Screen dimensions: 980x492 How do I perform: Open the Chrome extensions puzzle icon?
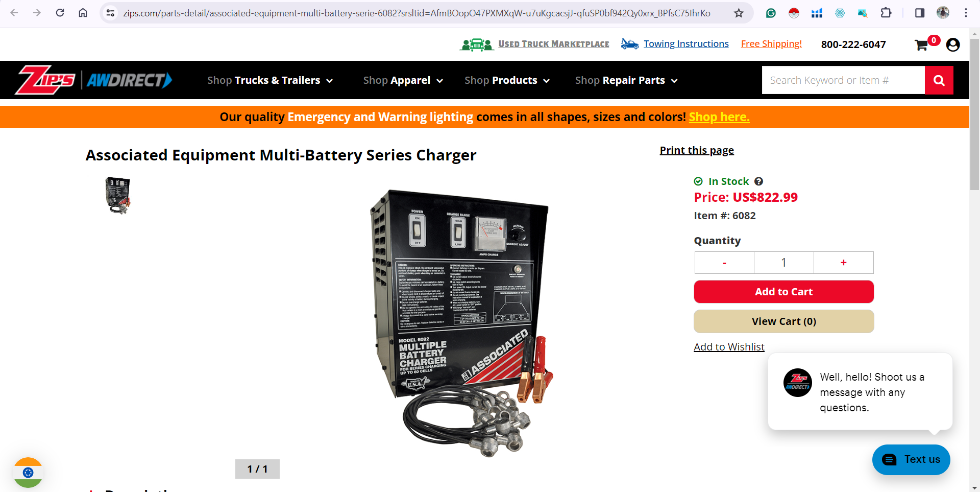[x=886, y=13]
